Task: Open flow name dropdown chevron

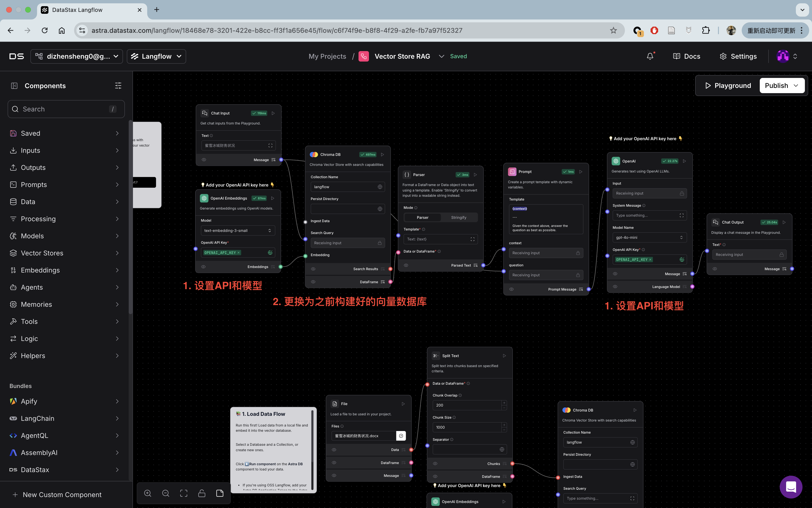Action: [441, 56]
